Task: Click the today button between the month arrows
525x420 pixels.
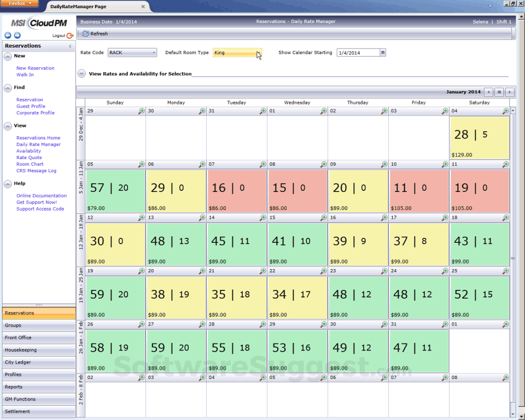Action: pos(499,92)
